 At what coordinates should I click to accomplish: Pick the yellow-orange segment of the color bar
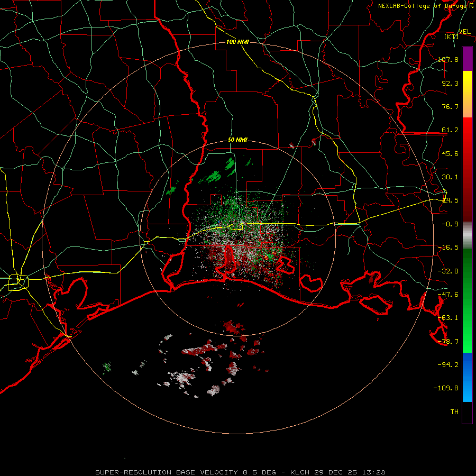point(467,94)
